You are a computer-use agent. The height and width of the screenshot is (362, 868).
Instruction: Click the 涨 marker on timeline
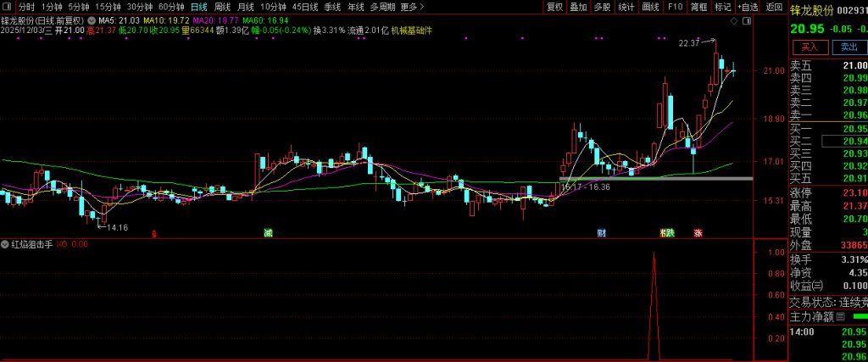698,234
